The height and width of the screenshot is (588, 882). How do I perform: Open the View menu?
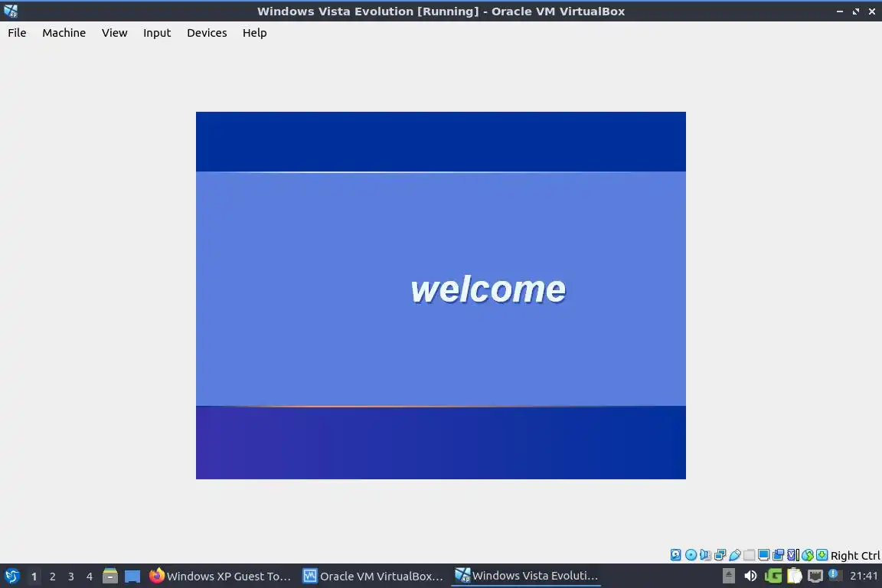click(114, 33)
